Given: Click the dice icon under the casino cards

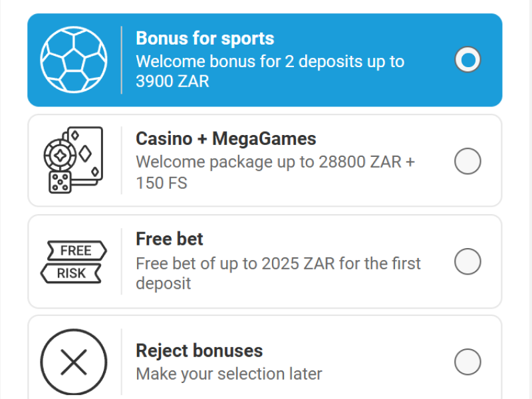Looking at the screenshot, I should [59, 181].
